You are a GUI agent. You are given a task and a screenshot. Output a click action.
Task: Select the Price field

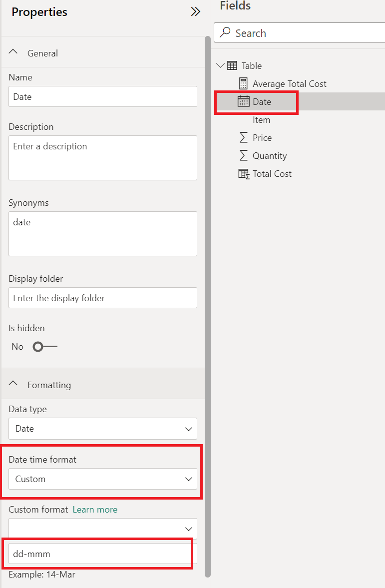262,137
